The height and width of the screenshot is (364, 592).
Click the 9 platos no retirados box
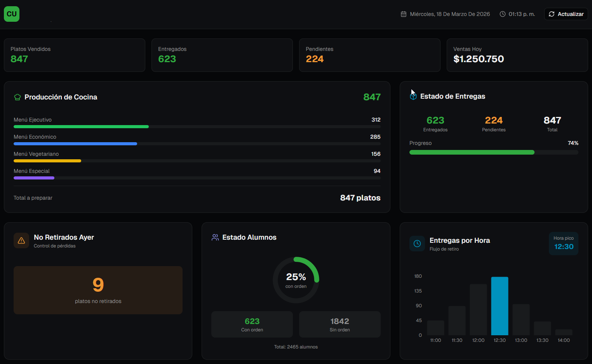click(98, 290)
